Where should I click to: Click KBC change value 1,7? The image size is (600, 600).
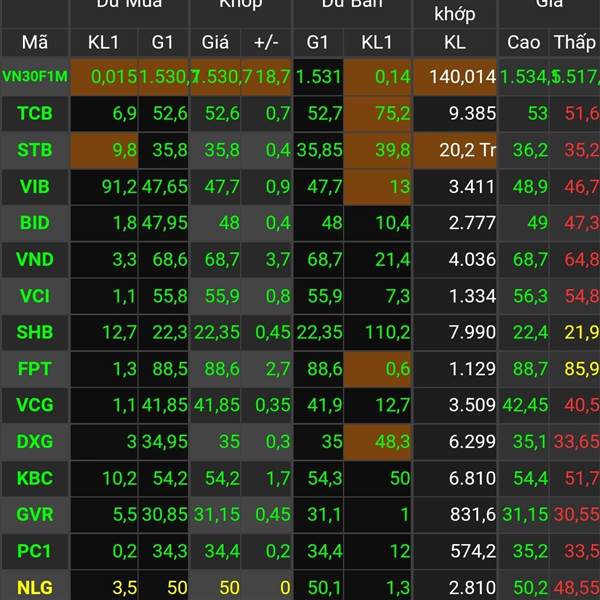click(x=278, y=478)
